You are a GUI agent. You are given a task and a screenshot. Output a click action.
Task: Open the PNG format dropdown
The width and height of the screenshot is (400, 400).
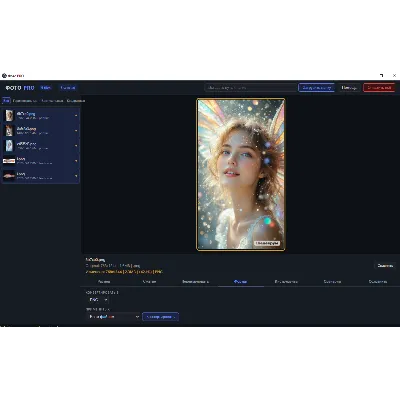tap(98, 300)
